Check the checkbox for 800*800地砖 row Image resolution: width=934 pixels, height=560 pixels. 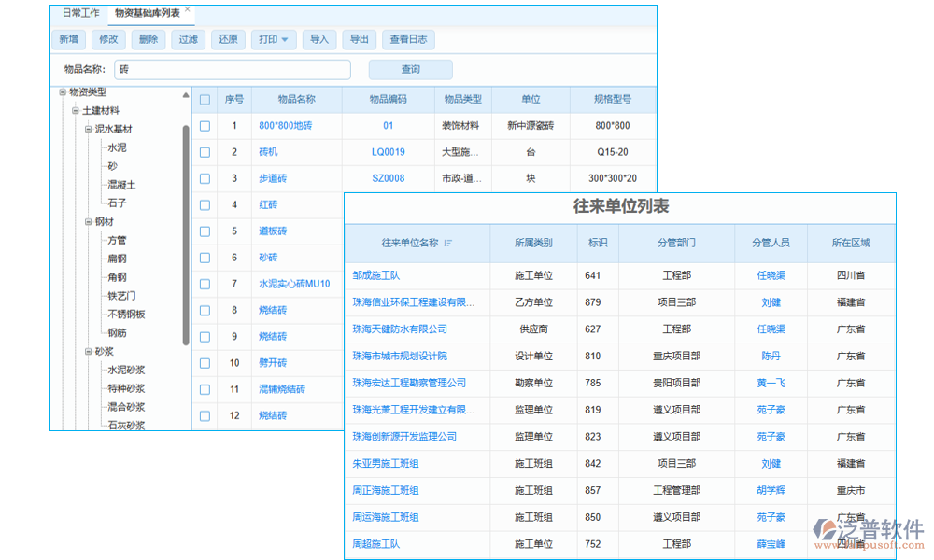tap(205, 126)
